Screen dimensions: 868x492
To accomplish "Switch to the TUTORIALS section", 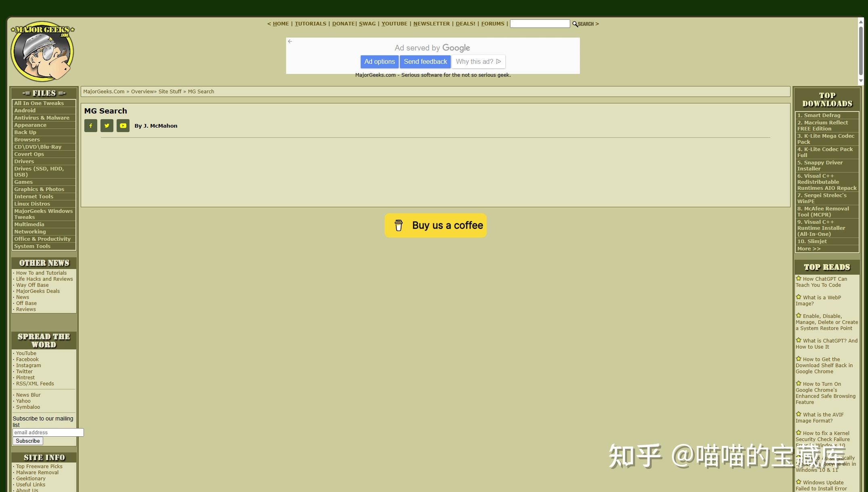I will (310, 23).
